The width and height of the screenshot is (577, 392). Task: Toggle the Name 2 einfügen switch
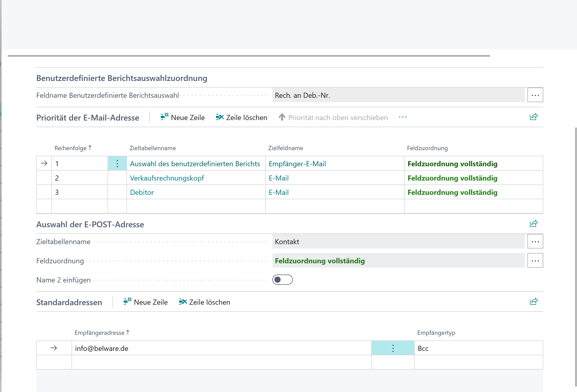[x=282, y=280]
